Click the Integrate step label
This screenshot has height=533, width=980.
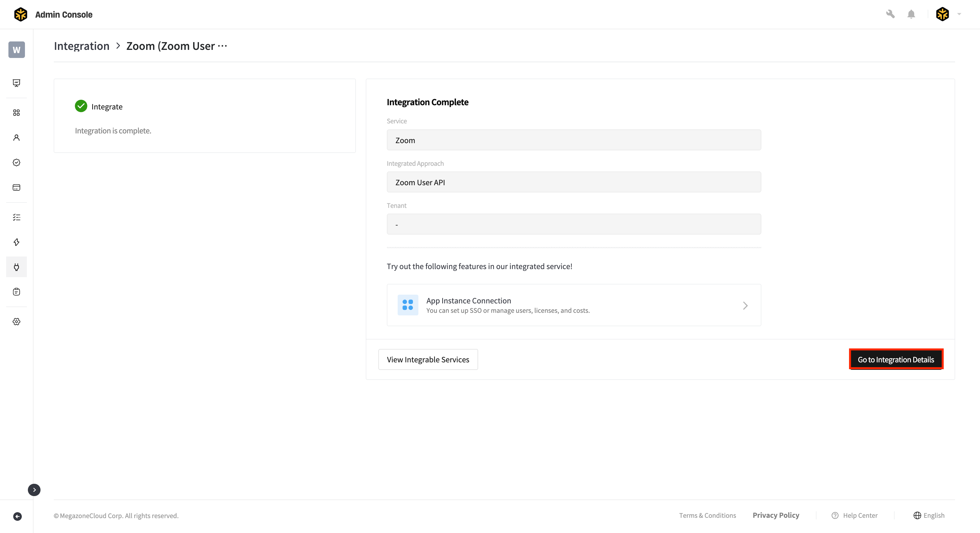click(x=107, y=107)
